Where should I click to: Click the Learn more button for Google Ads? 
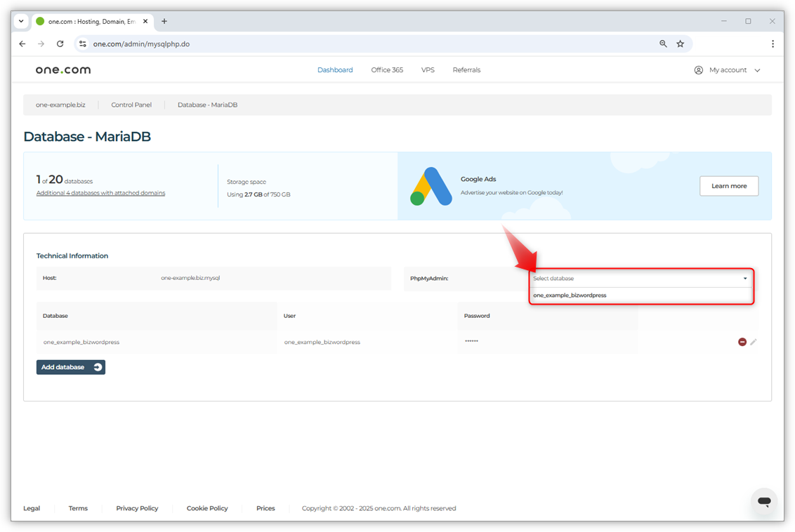coord(729,185)
